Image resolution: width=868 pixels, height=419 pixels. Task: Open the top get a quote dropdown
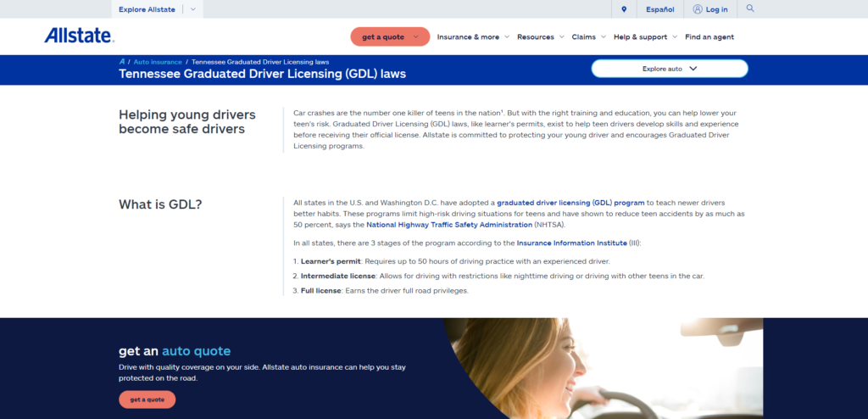click(x=389, y=36)
